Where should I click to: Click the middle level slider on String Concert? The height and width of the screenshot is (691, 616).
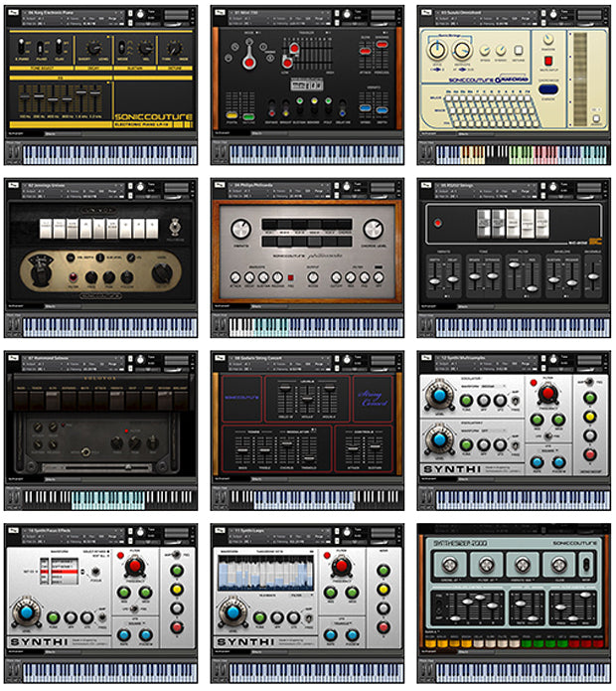307,399
